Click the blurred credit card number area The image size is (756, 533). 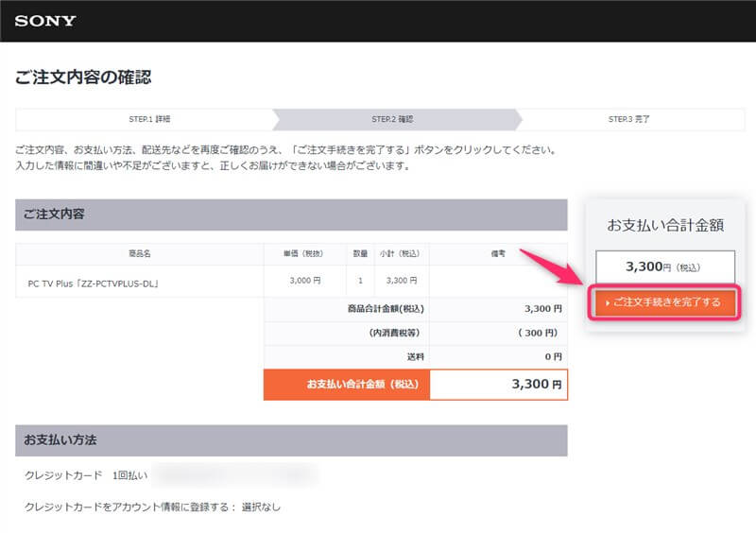[x=235, y=474]
